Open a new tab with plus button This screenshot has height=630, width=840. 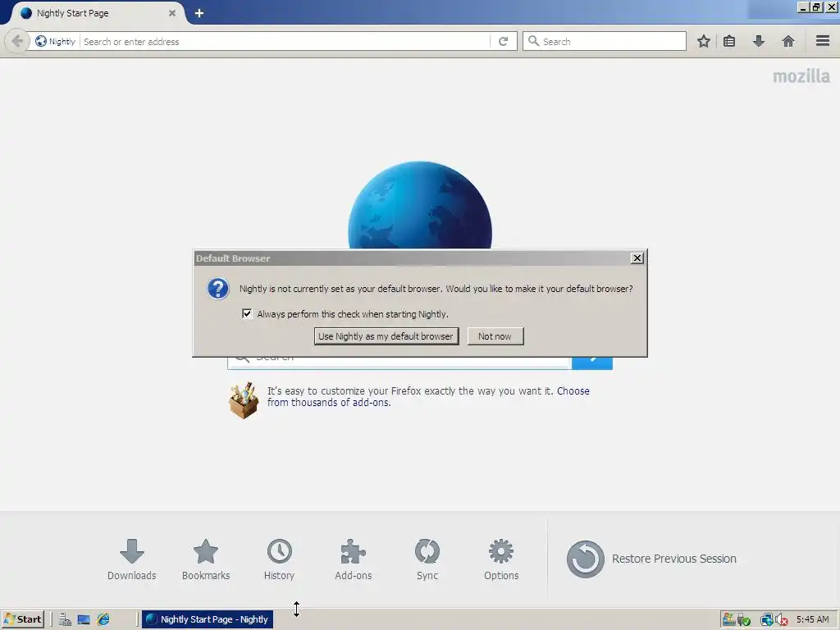click(x=199, y=13)
